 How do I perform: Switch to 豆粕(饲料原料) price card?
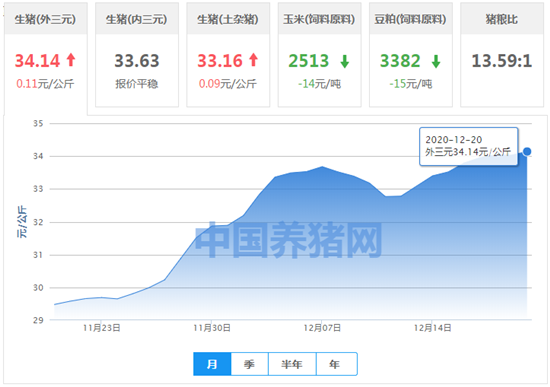pyautogui.click(x=411, y=54)
